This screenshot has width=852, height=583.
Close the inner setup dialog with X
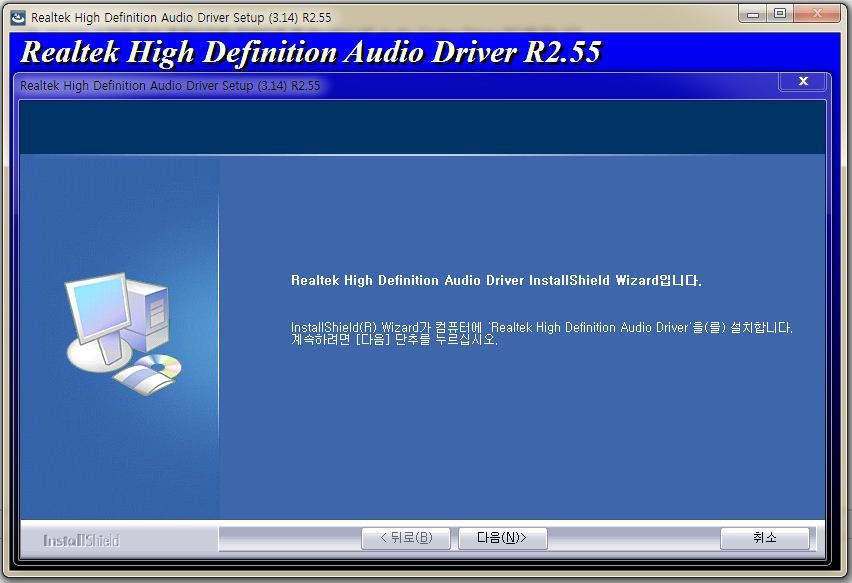point(803,82)
